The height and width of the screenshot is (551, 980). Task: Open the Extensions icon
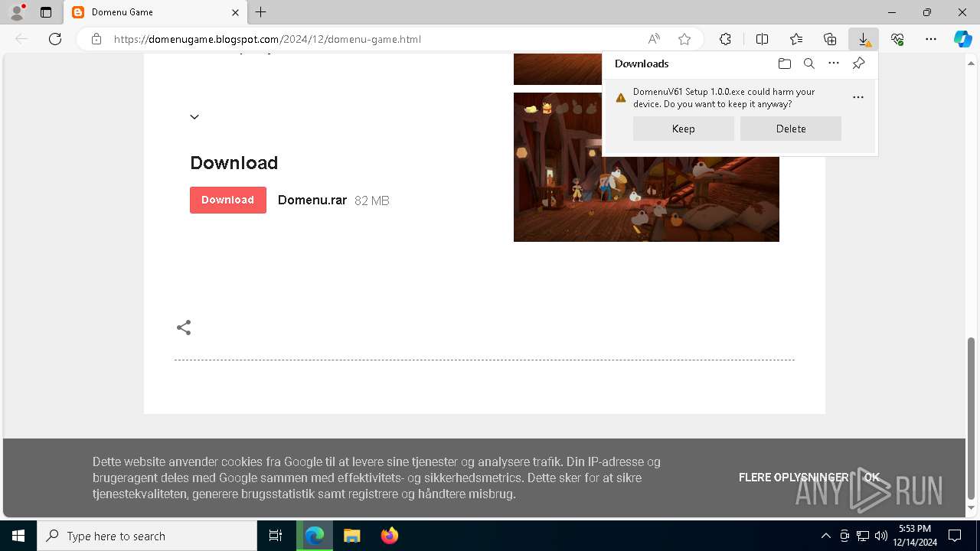pos(725,39)
